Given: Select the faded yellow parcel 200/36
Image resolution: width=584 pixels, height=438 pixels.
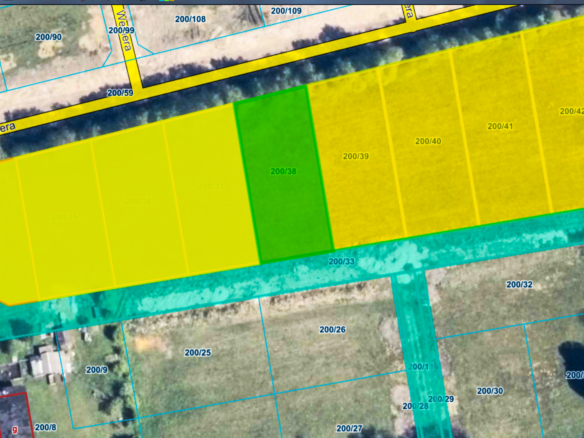Looking at the screenshot, I should pyautogui.click(x=139, y=201).
